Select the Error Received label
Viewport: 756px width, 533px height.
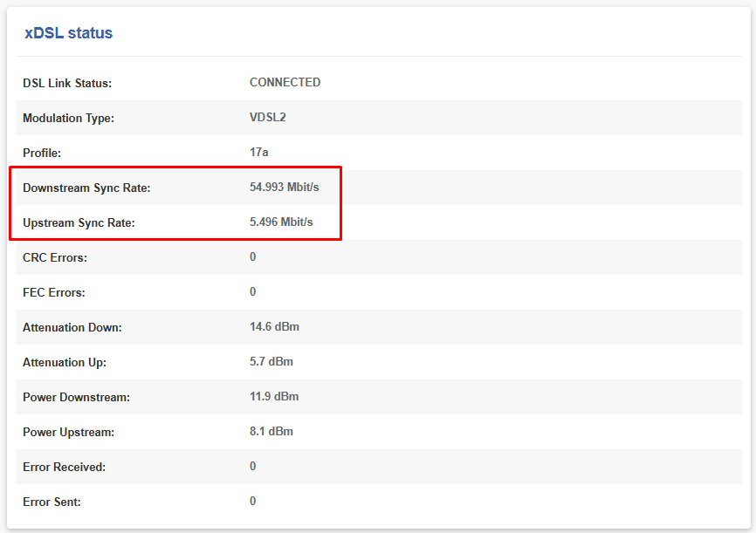[x=64, y=467]
